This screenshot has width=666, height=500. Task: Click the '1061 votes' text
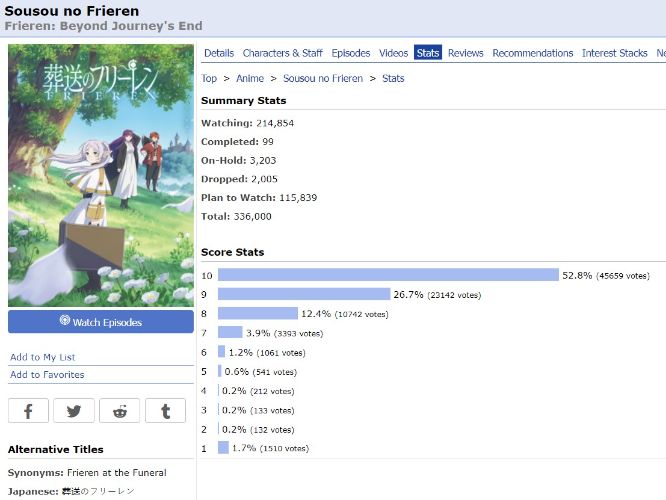click(281, 353)
